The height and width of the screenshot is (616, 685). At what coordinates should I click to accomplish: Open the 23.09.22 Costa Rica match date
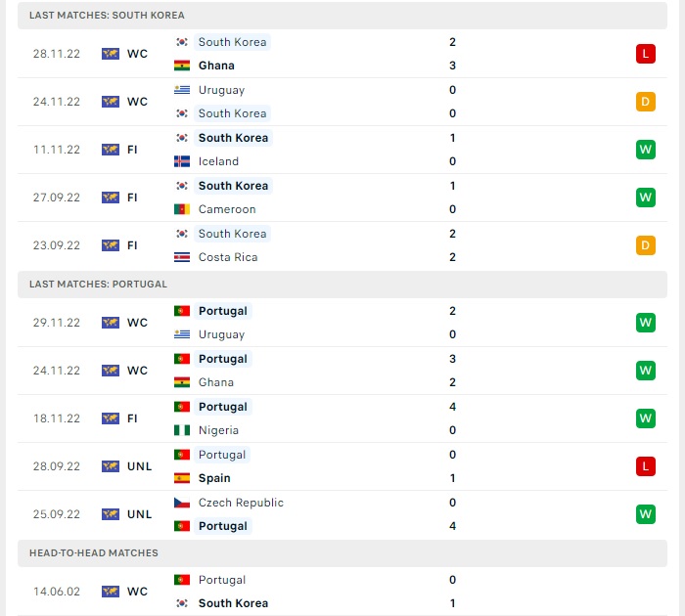tap(57, 245)
